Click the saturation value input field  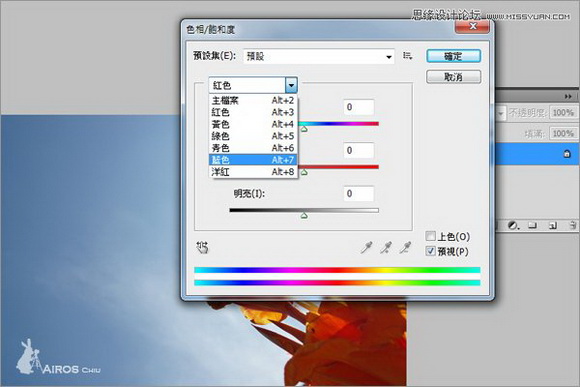(358, 151)
